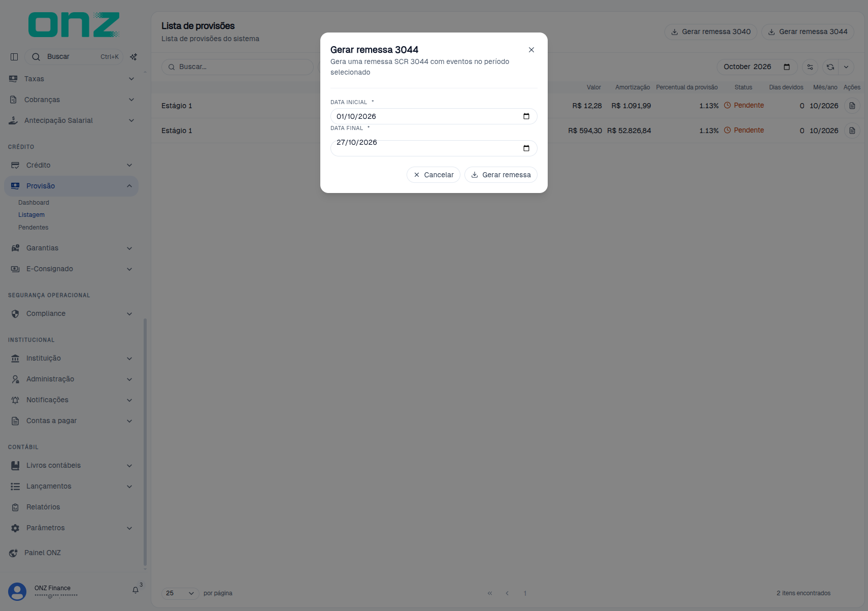Click the provisions list Buscar field
This screenshot has height=611, width=868.
pyautogui.click(x=238, y=67)
